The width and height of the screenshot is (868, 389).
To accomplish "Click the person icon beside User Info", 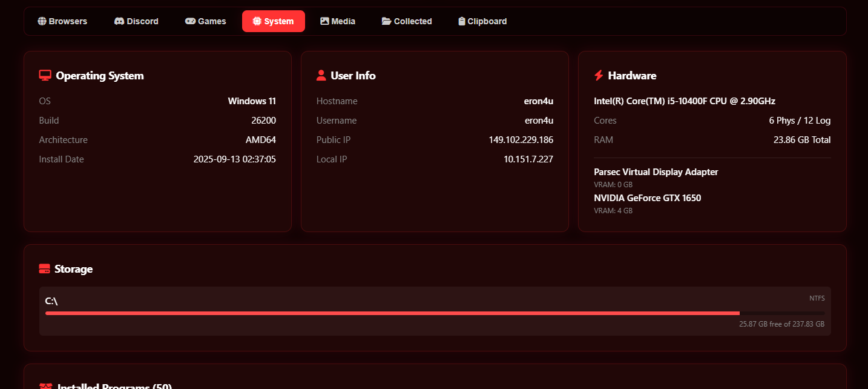I will click(321, 76).
